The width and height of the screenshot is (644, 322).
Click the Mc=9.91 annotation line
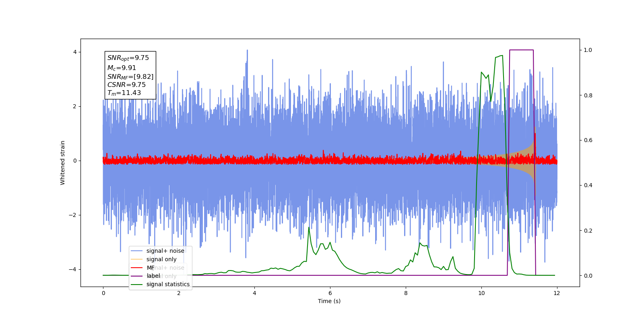[x=122, y=68]
